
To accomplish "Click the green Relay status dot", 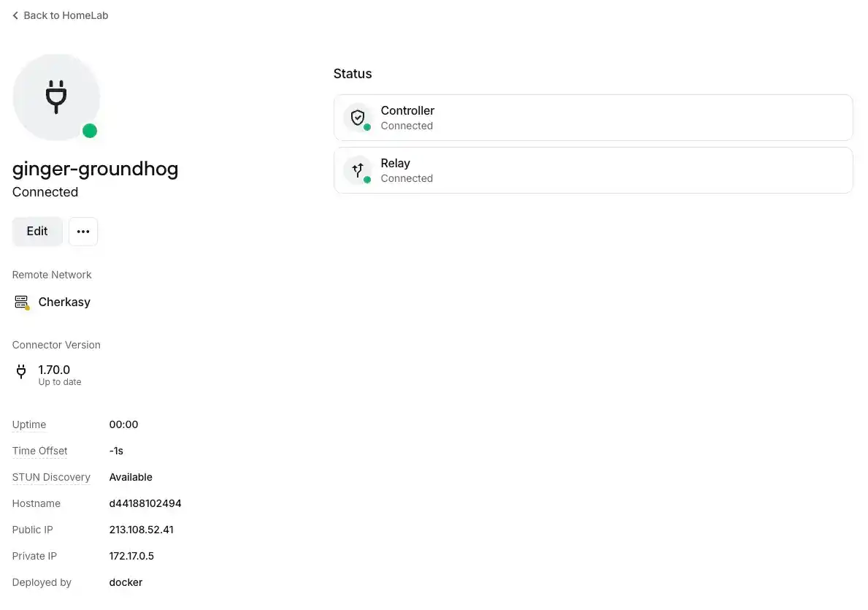I will tap(366, 178).
